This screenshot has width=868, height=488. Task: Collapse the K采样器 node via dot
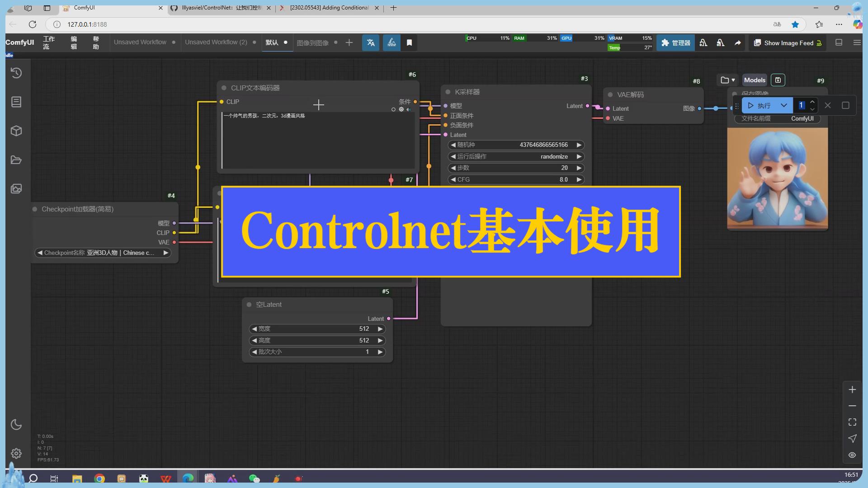tap(448, 92)
